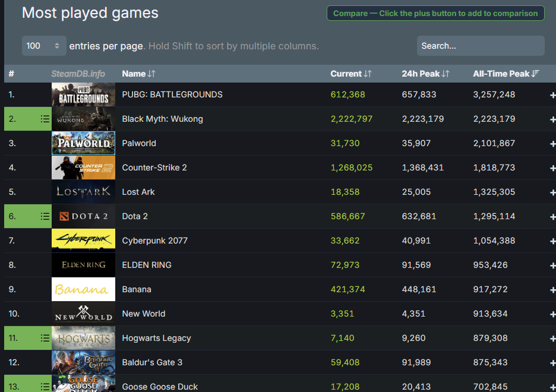
Task: Click the # rank column header
Action: 11,74
